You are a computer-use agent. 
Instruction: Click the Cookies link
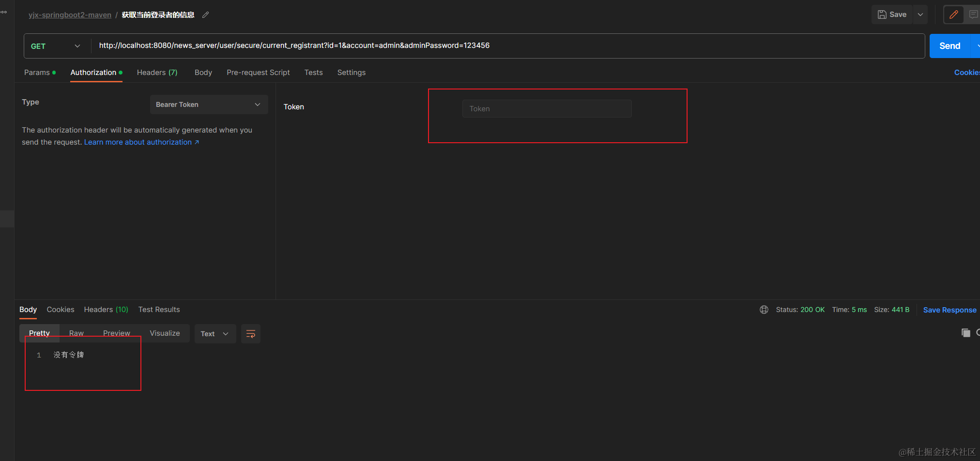(x=967, y=73)
